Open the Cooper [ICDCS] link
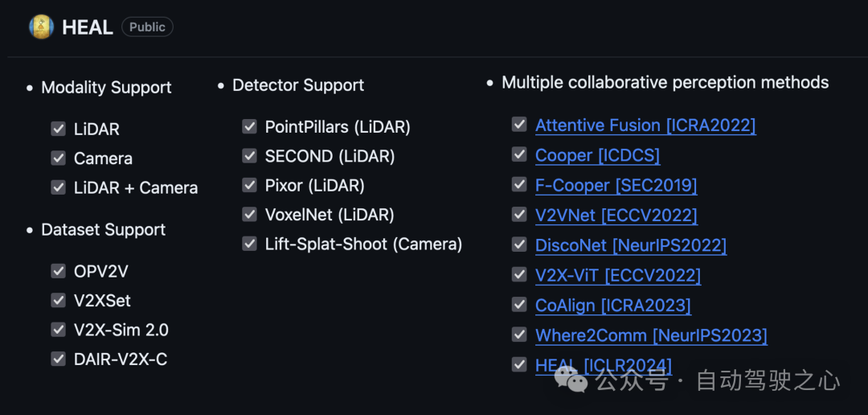 point(597,155)
